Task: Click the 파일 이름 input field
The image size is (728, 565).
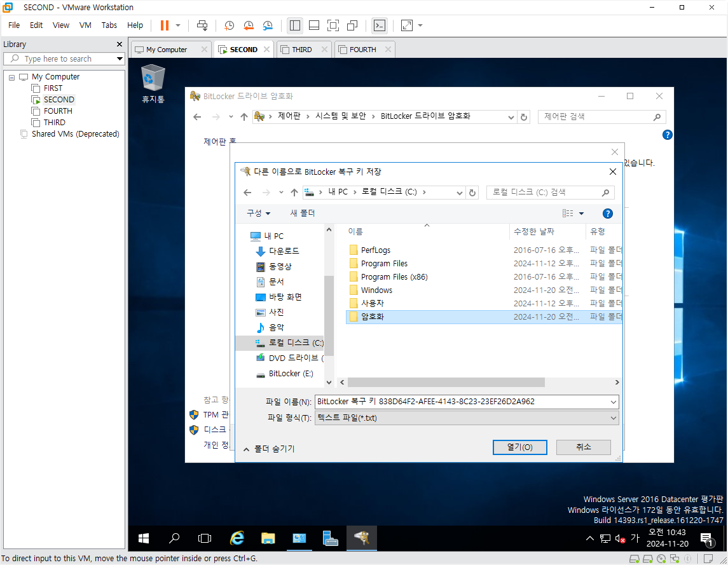Action: (x=467, y=402)
